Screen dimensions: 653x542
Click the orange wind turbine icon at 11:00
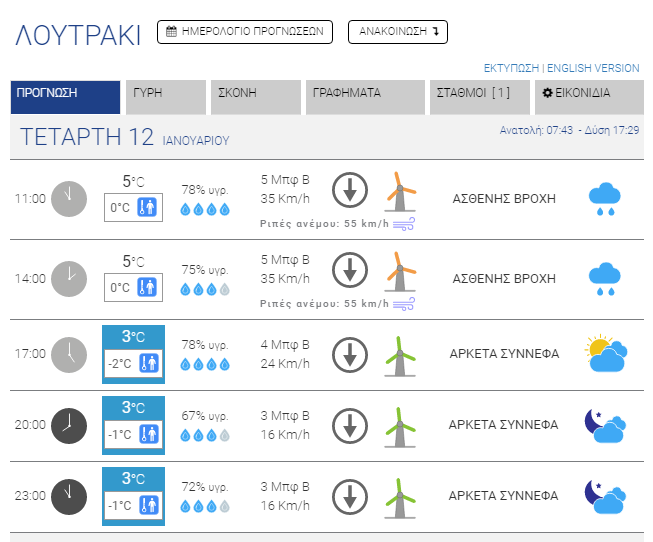401,191
